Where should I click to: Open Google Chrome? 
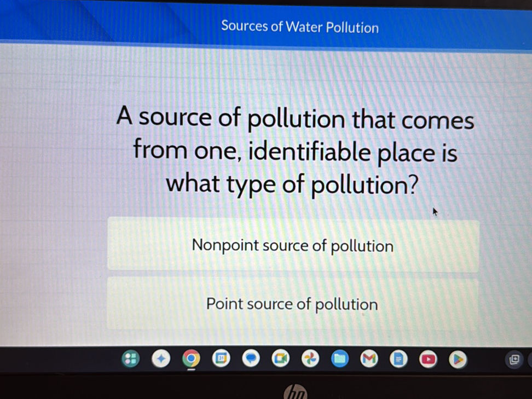pos(191,360)
